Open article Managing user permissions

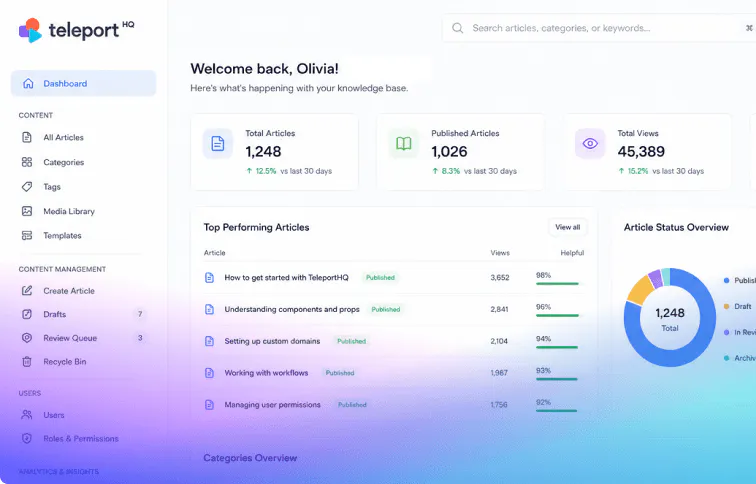coord(272,404)
